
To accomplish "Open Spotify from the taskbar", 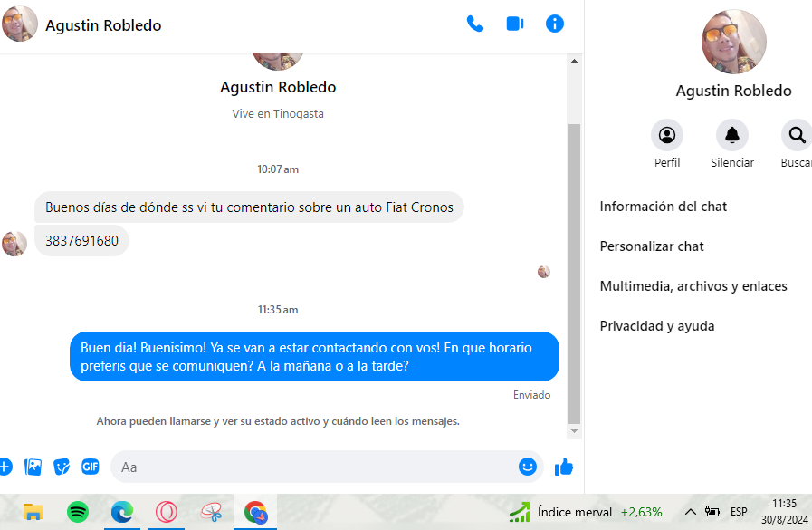I will pyautogui.click(x=78, y=512).
